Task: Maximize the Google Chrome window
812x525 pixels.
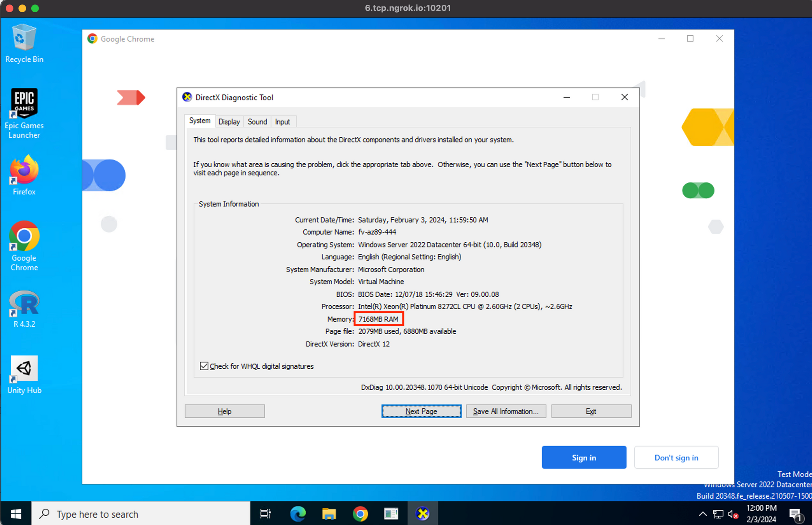Action: [690, 39]
